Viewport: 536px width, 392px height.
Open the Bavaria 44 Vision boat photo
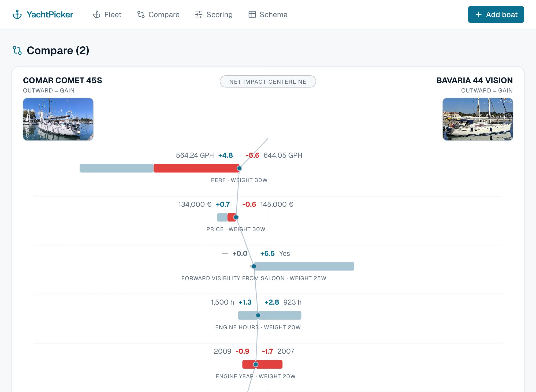(478, 119)
